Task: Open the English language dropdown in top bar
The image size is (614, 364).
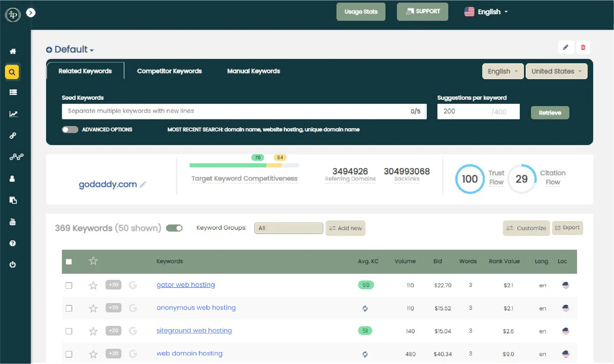Action: click(486, 12)
